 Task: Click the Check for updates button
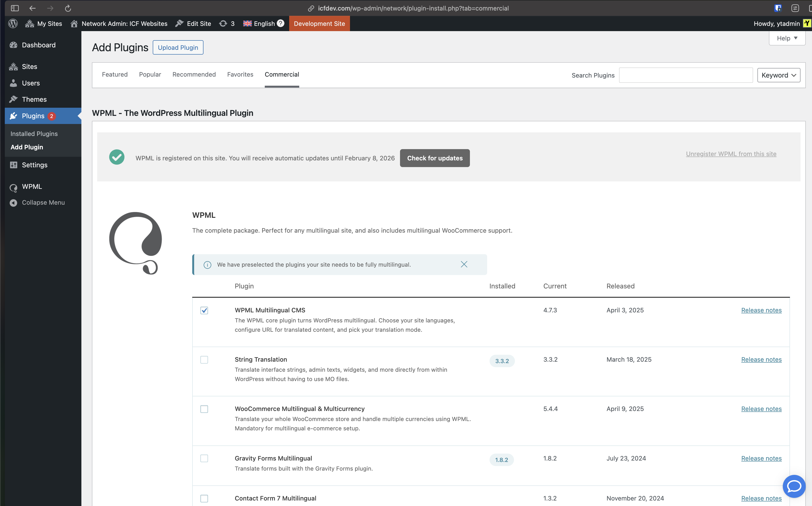tap(435, 158)
